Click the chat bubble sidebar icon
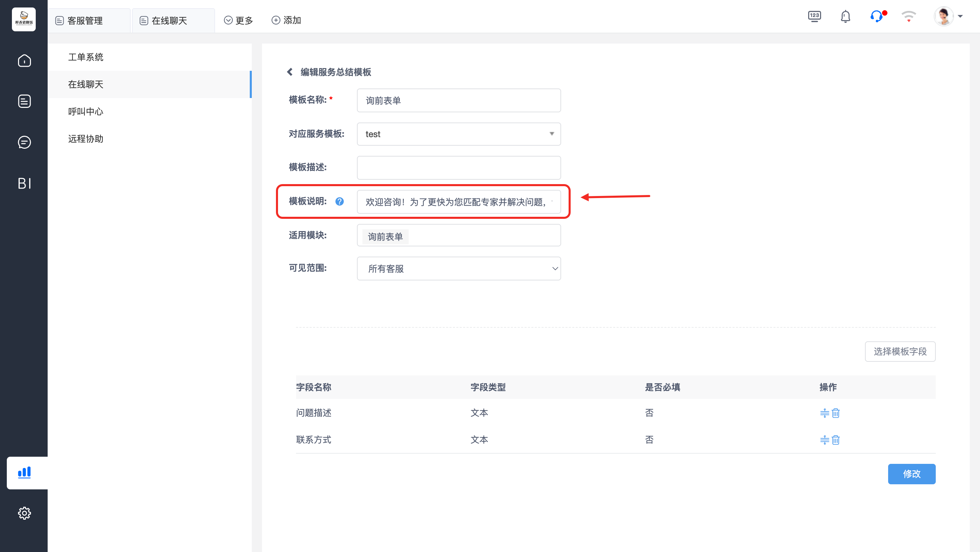Viewport: 980px width, 552px height. coord(24,142)
